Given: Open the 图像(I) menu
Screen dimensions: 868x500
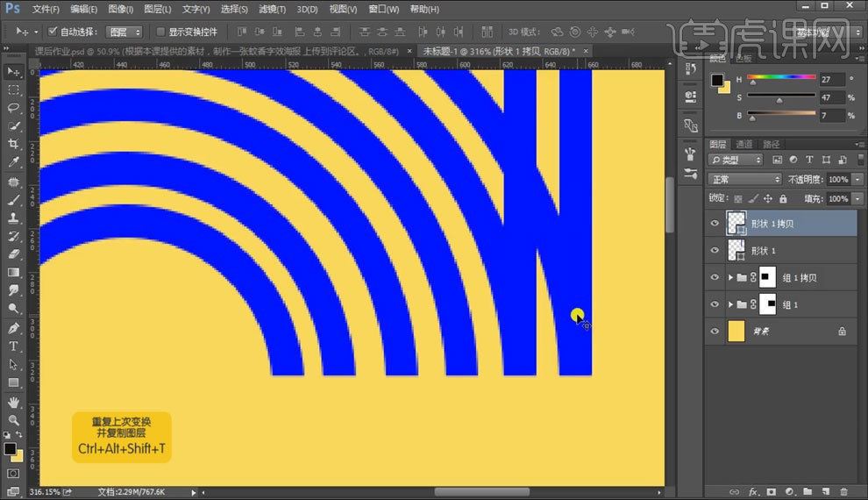Looking at the screenshot, I should 120,9.
